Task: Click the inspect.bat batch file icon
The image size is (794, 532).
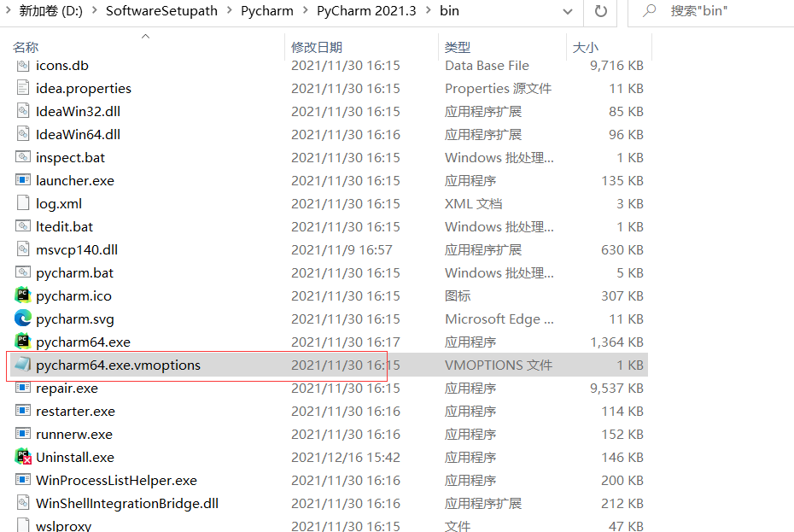Action: (x=23, y=157)
